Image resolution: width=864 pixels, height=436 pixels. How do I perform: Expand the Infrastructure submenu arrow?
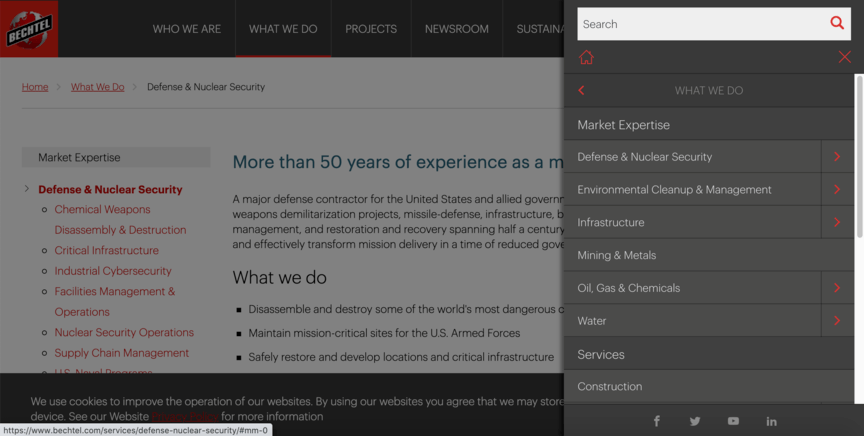pos(837,222)
